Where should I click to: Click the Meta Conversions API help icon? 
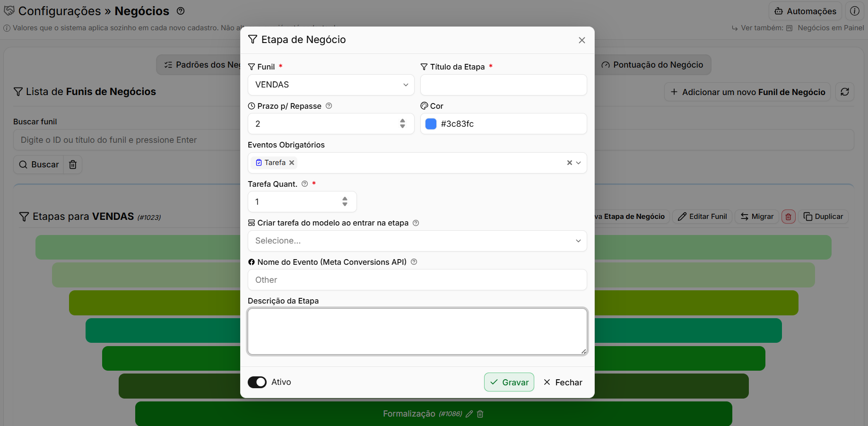(x=414, y=262)
